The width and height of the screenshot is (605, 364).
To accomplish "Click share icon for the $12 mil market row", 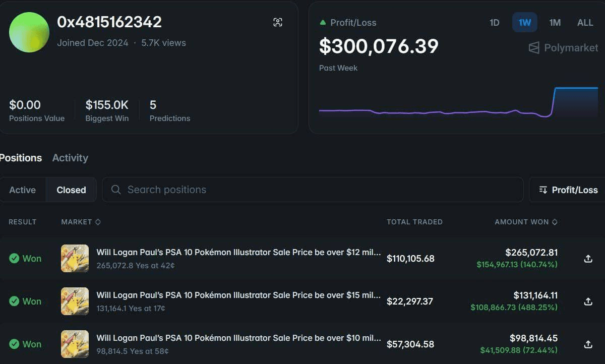I will [x=588, y=259].
